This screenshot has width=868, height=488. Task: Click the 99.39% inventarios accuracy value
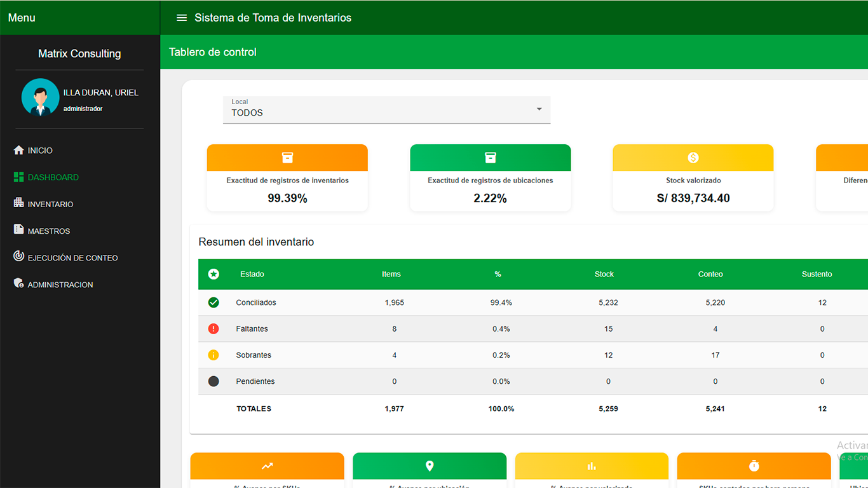(287, 198)
